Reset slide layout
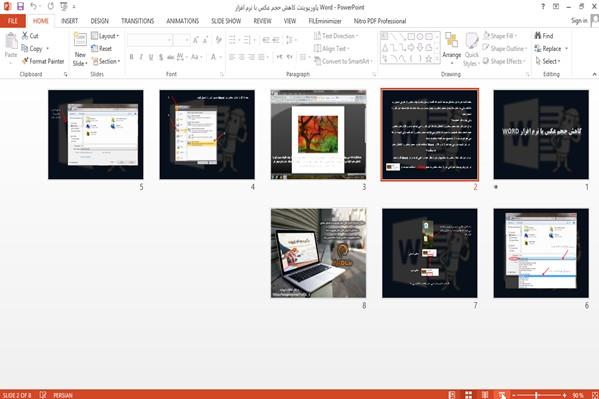The image size is (599, 399). click(102, 49)
